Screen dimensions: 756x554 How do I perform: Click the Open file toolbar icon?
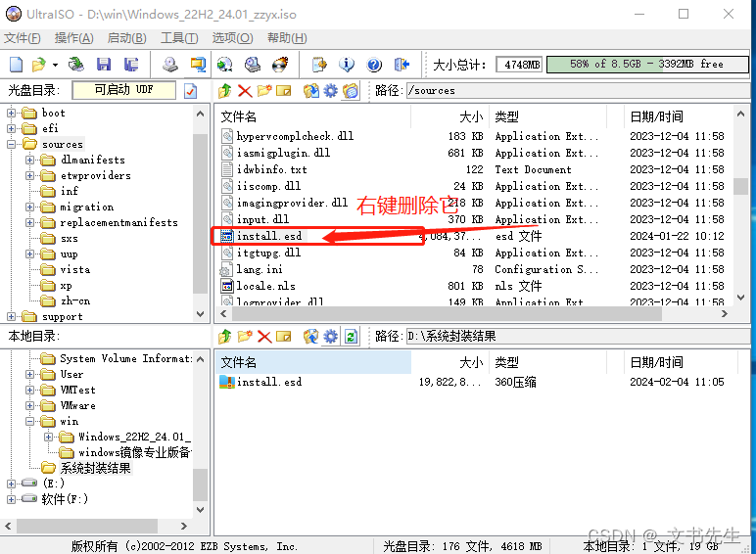click(38, 64)
